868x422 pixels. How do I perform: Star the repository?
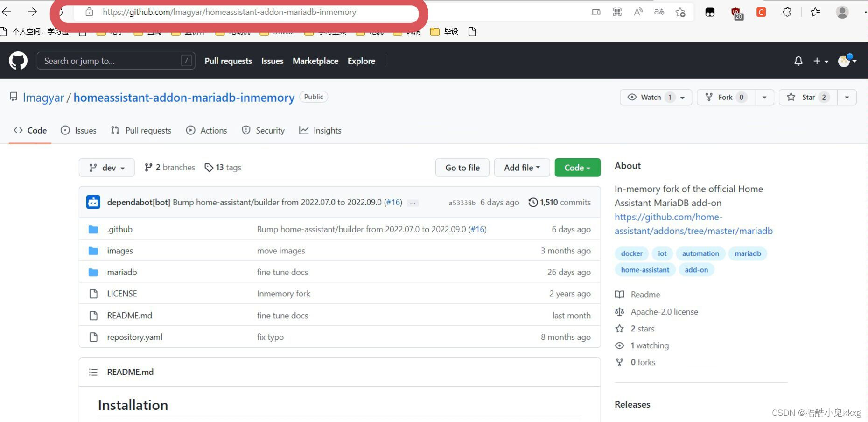[808, 97]
